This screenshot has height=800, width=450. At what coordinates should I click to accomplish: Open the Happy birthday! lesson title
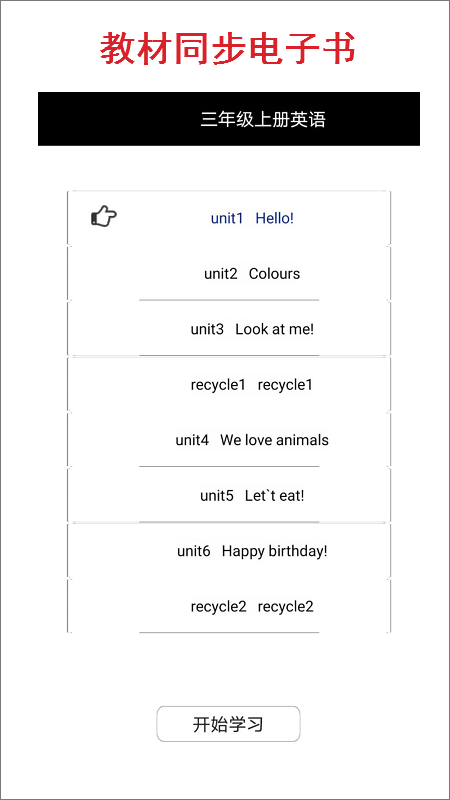pos(274,551)
